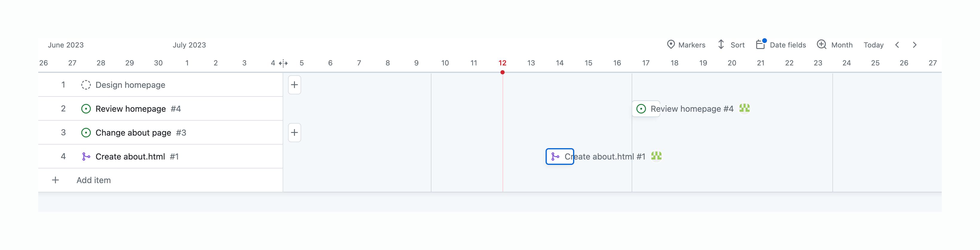Click the pull request icon for Create about.html
980x250 pixels.
click(x=86, y=157)
